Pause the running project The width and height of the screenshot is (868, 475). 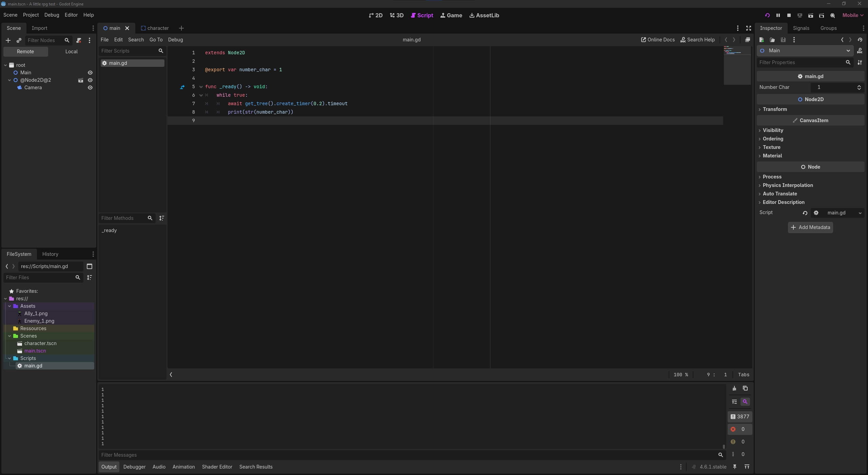coord(778,15)
